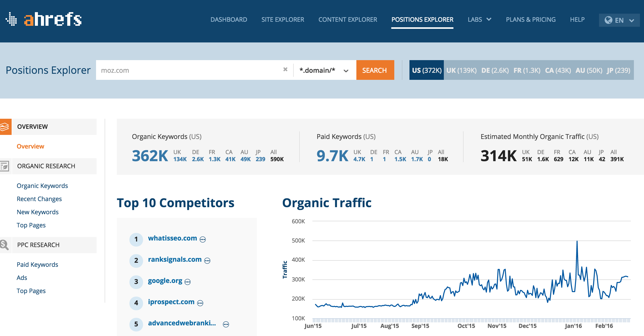Image resolution: width=644 pixels, height=336 pixels.
Task: Open competitor ranksignals.com
Action: (x=175, y=259)
